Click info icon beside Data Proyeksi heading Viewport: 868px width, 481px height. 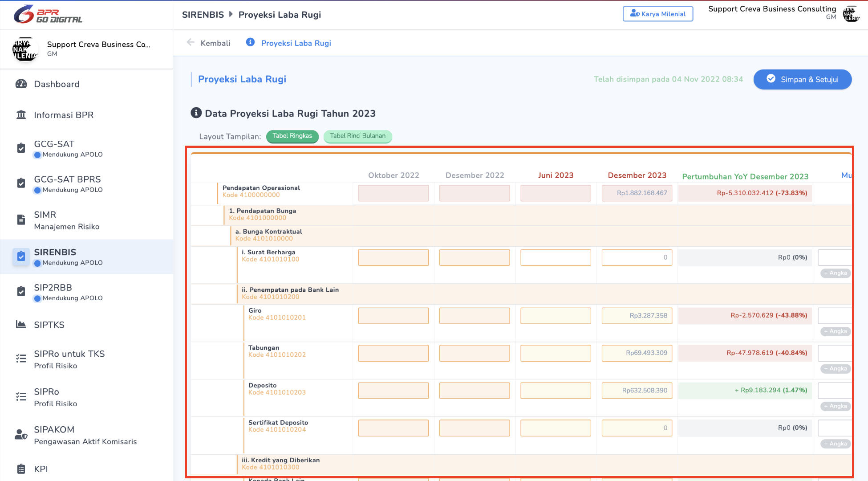196,113
